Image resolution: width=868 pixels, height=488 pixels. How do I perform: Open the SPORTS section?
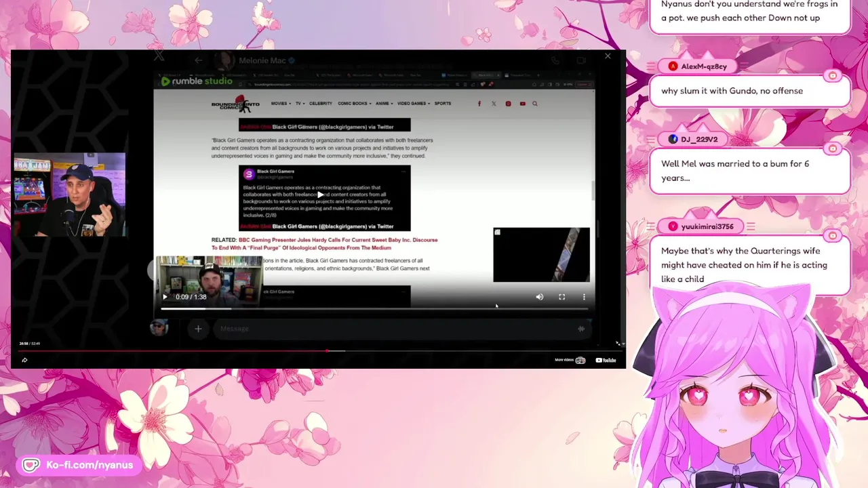[x=443, y=104]
